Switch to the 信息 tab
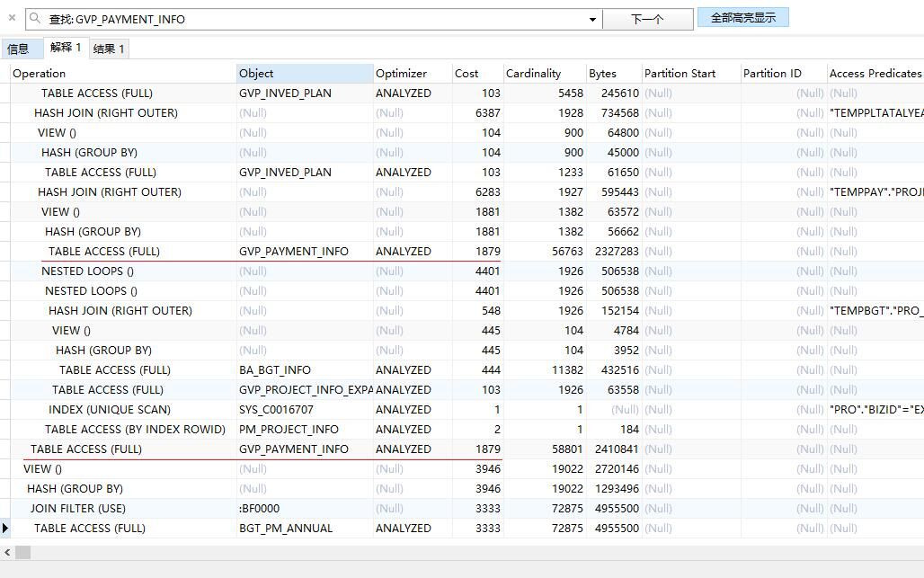 pyautogui.click(x=19, y=49)
